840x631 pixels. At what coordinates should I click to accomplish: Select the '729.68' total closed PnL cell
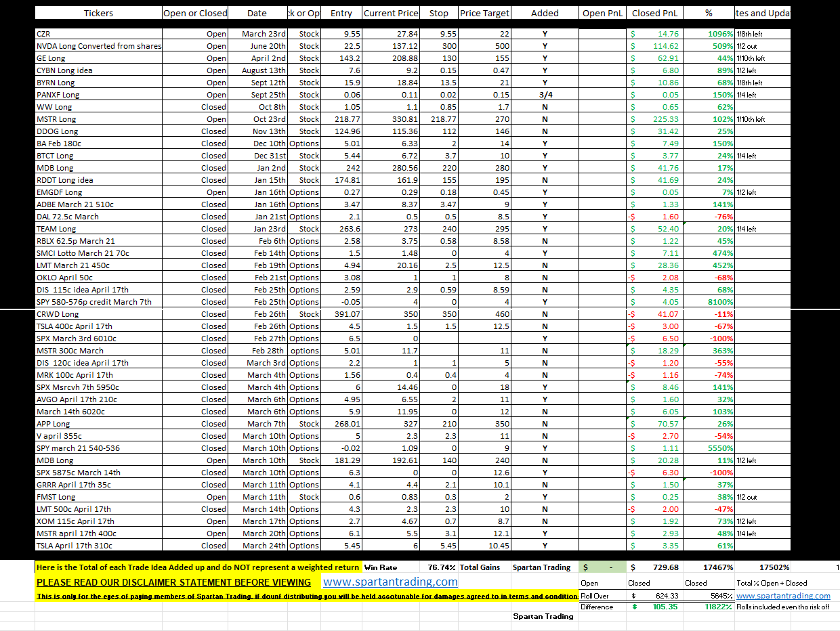coord(656,567)
